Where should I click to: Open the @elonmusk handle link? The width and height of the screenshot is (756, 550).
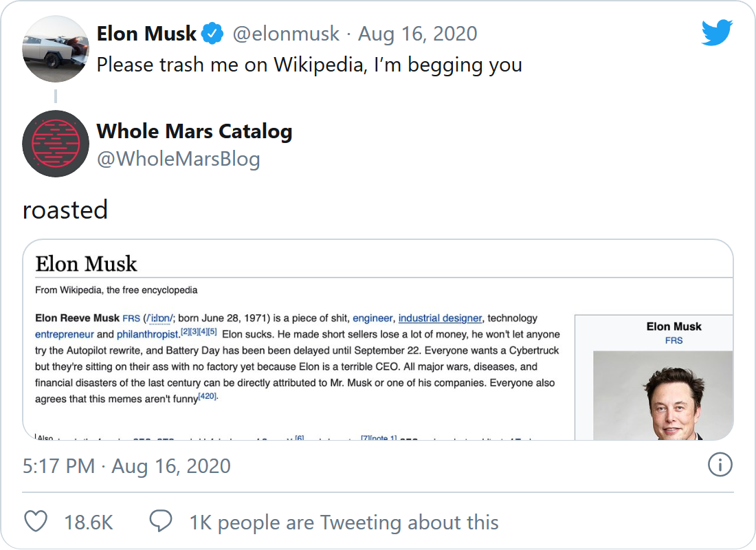[287, 33]
